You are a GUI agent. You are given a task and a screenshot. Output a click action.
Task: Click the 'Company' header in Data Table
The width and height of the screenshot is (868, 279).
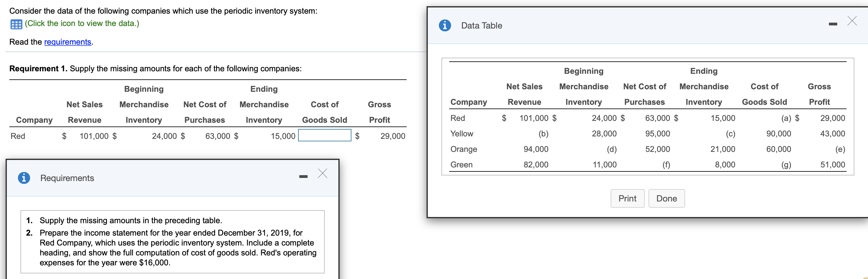(x=468, y=102)
